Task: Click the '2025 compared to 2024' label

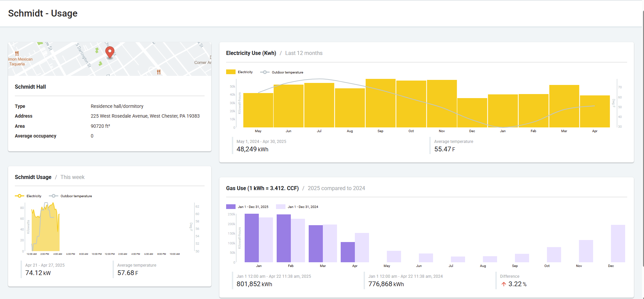Action: click(336, 188)
